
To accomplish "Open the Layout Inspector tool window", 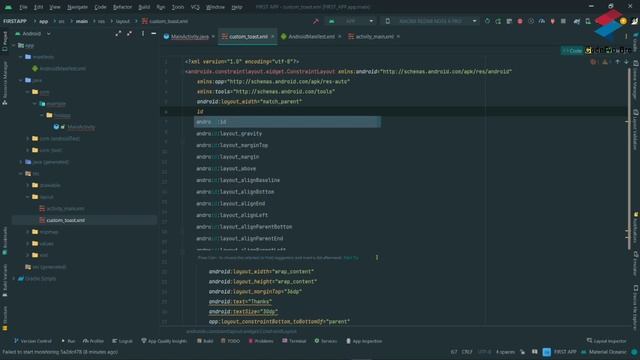I will tap(607, 341).
